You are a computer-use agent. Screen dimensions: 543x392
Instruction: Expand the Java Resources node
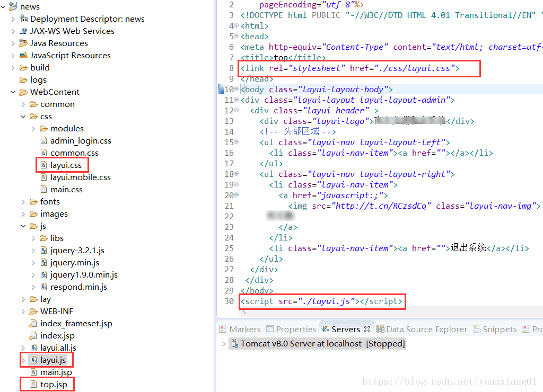(13, 43)
